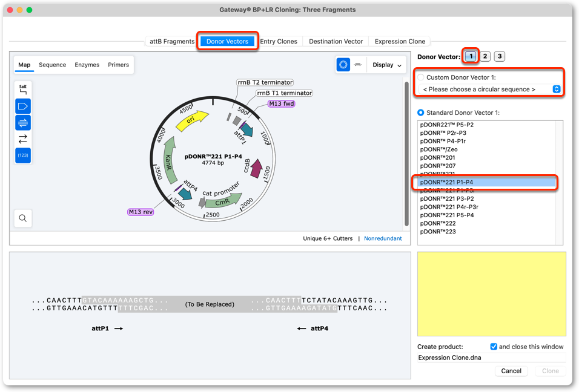
Task: Click the yellow notes panel
Action: click(492, 294)
